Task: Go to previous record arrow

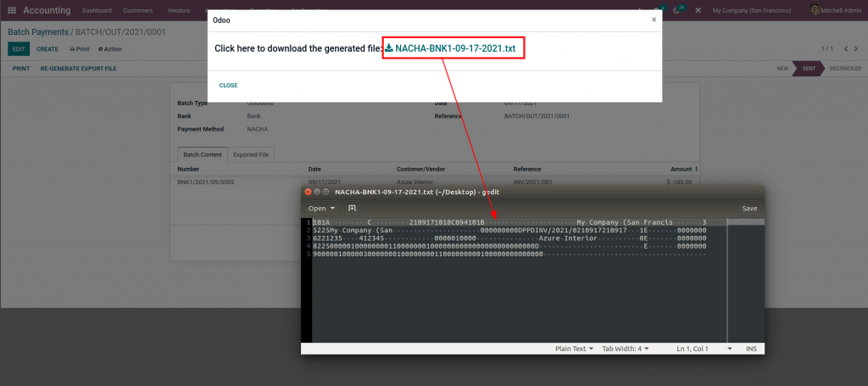Action: point(846,49)
